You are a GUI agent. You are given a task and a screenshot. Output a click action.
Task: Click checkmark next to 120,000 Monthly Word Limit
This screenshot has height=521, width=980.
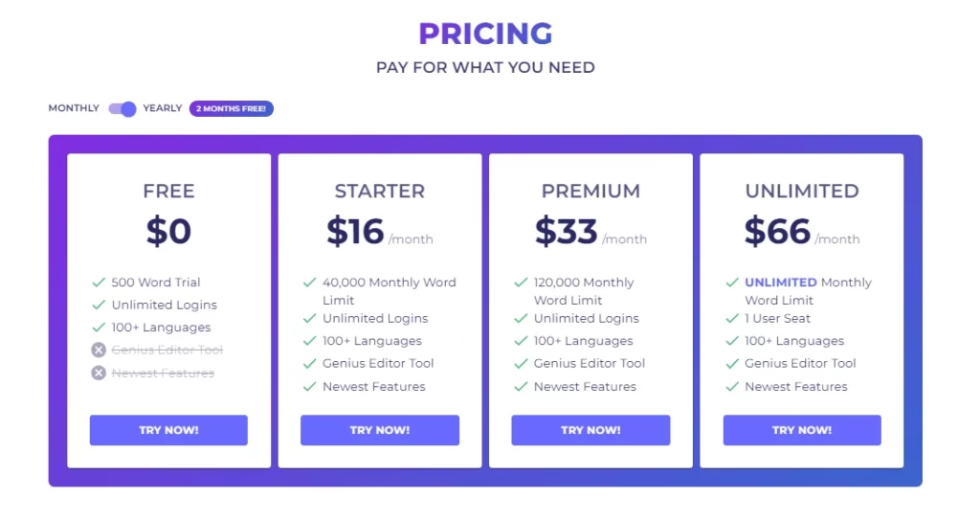pos(521,283)
